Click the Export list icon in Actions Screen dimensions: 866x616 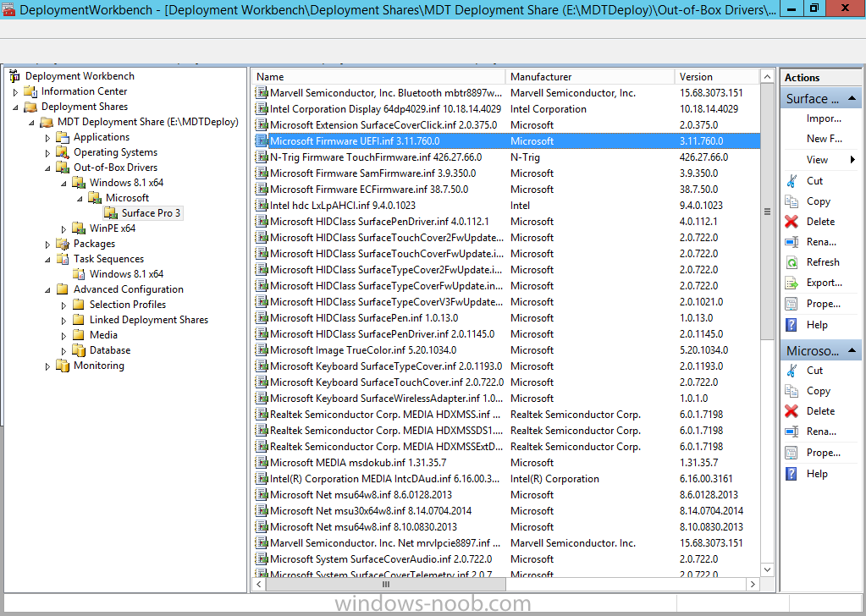click(792, 283)
